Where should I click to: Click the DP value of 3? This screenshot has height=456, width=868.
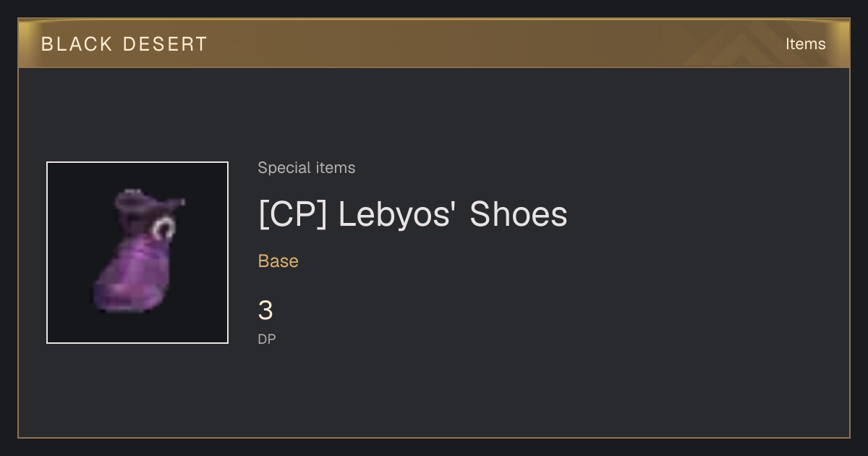(265, 311)
